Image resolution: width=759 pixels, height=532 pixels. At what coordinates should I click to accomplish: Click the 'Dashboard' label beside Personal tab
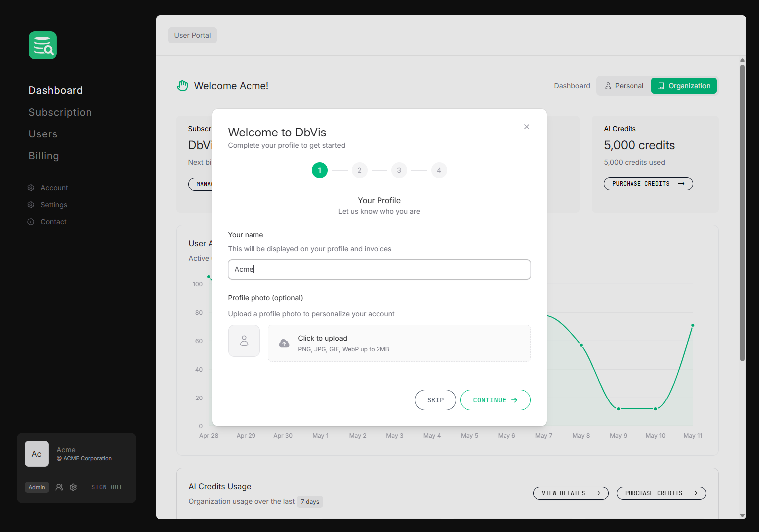[572, 86]
